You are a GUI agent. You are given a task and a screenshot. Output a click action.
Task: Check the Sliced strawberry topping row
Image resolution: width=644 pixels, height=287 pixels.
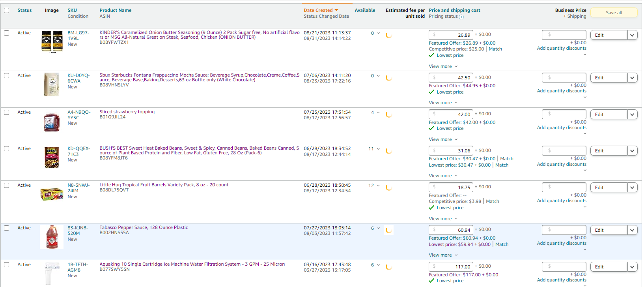(x=7, y=113)
